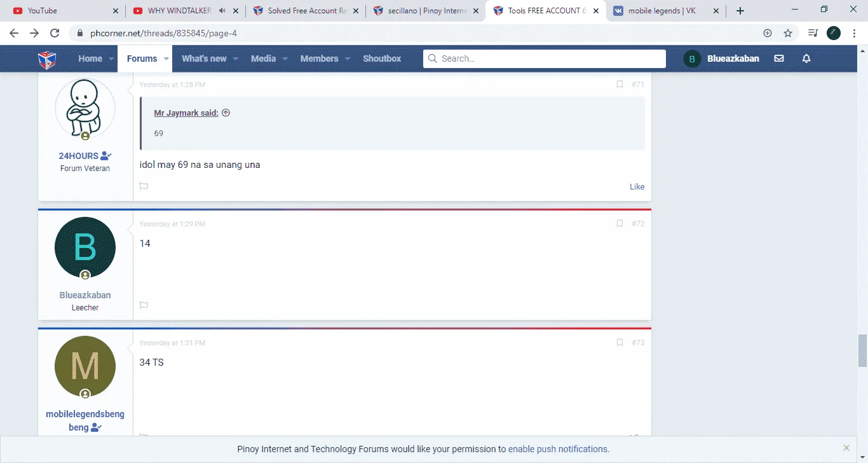The image size is (868, 463).
Task: Bookmark post #73
Action: coord(620,342)
